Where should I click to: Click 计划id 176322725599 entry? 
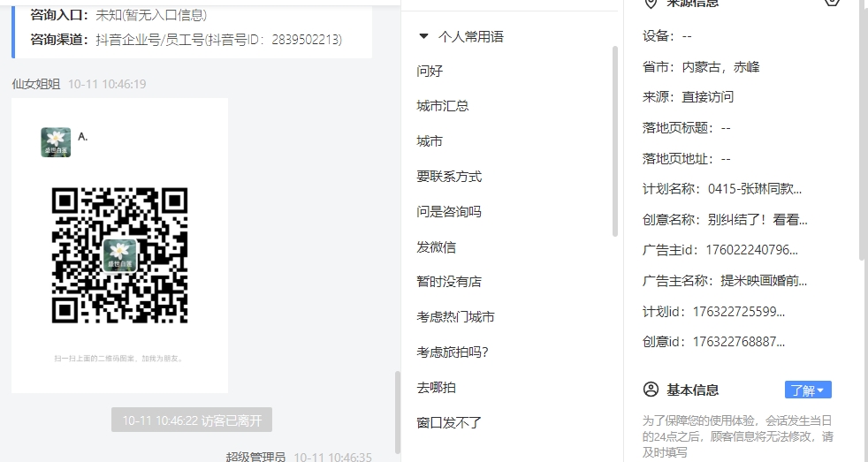coord(713,312)
